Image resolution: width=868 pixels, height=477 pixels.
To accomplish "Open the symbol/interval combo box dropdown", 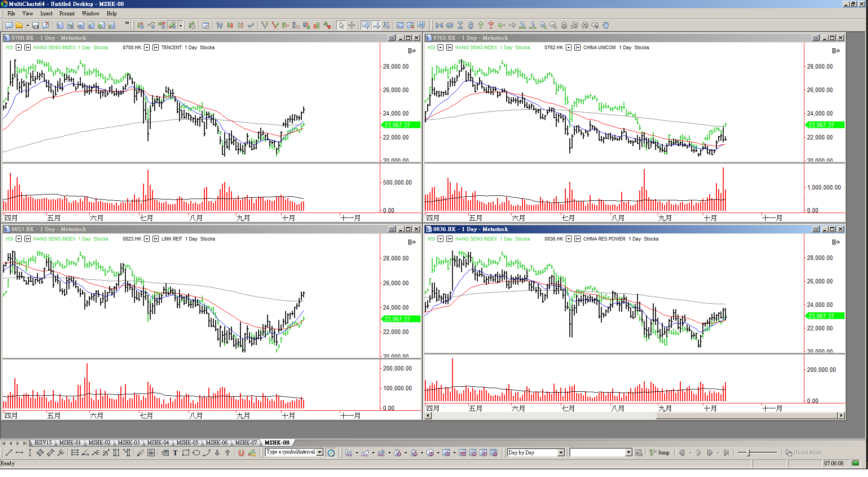I will pos(320,452).
